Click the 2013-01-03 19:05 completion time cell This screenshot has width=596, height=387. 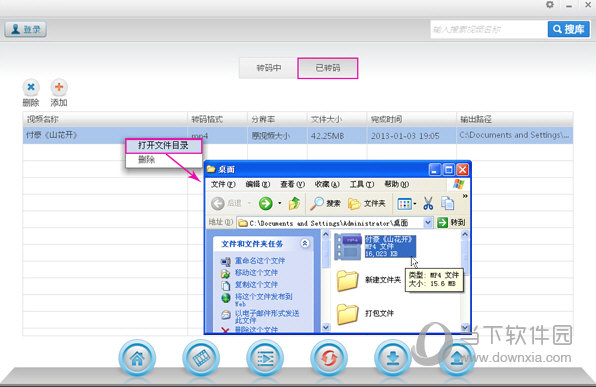(x=412, y=135)
